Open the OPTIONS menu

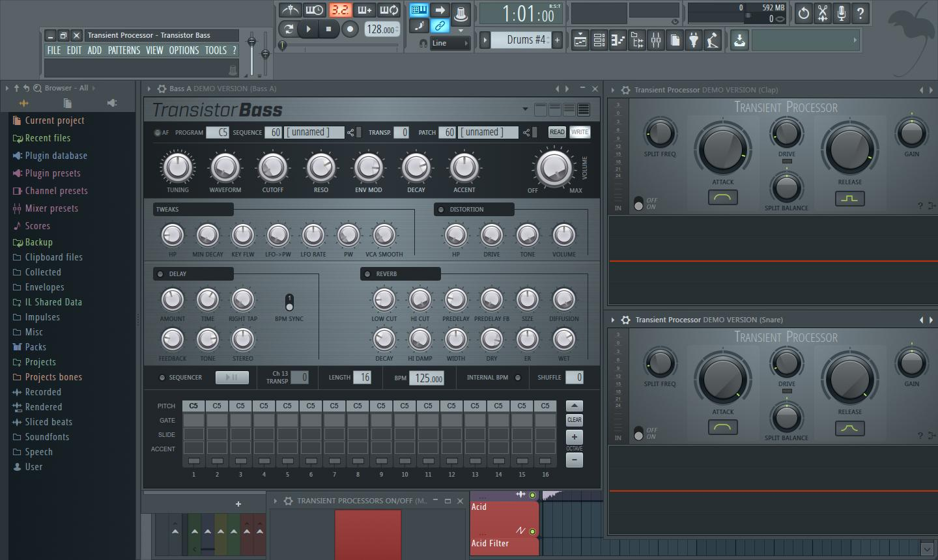pyautogui.click(x=184, y=50)
